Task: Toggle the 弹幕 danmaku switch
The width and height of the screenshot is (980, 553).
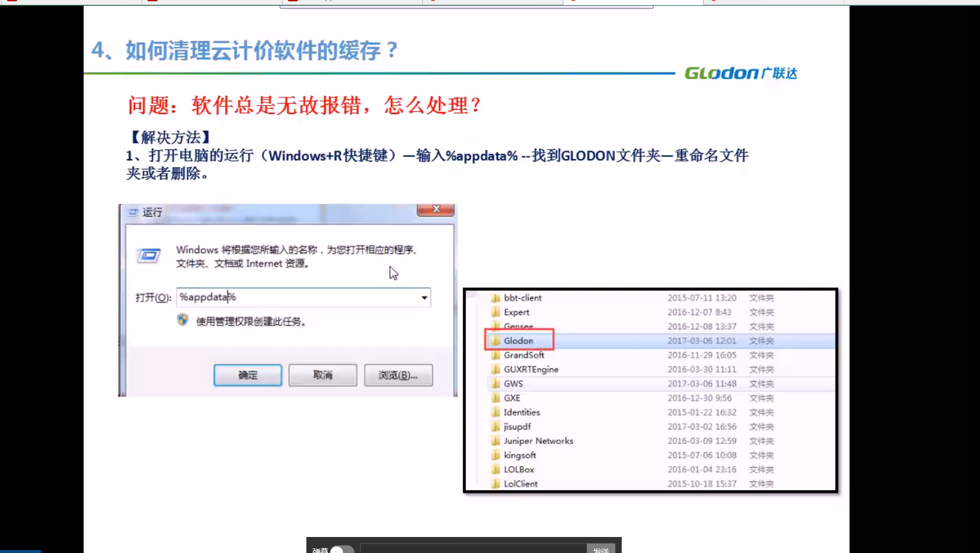Action: (342, 550)
